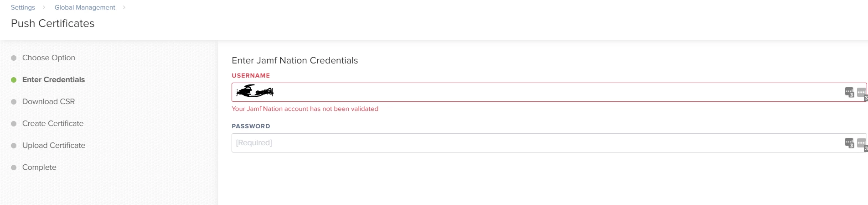Image resolution: width=868 pixels, height=205 pixels.
Task: Focus the Password required field
Action: (549, 143)
